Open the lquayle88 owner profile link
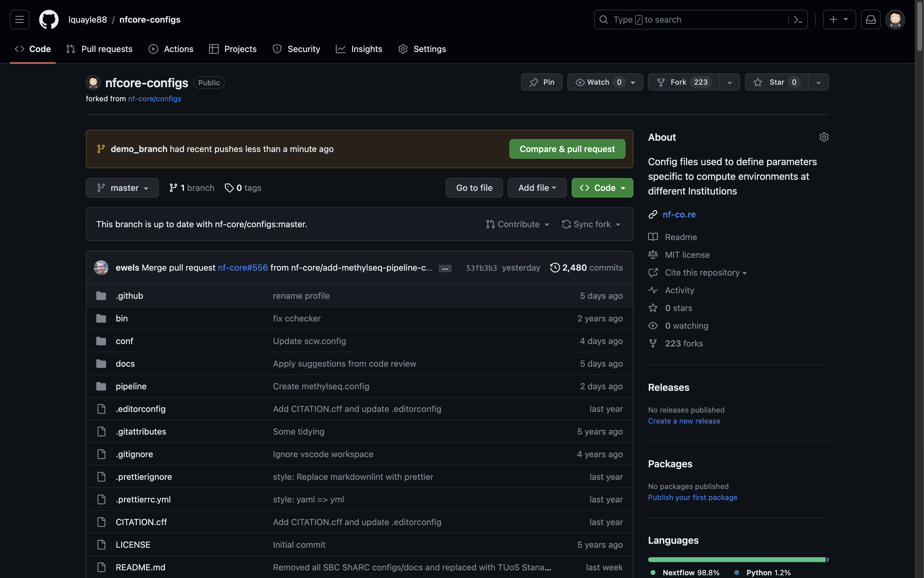 coord(87,20)
